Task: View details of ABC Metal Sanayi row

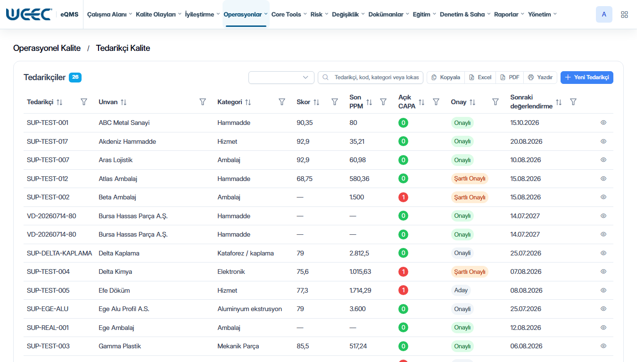Action: click(603, 123)
